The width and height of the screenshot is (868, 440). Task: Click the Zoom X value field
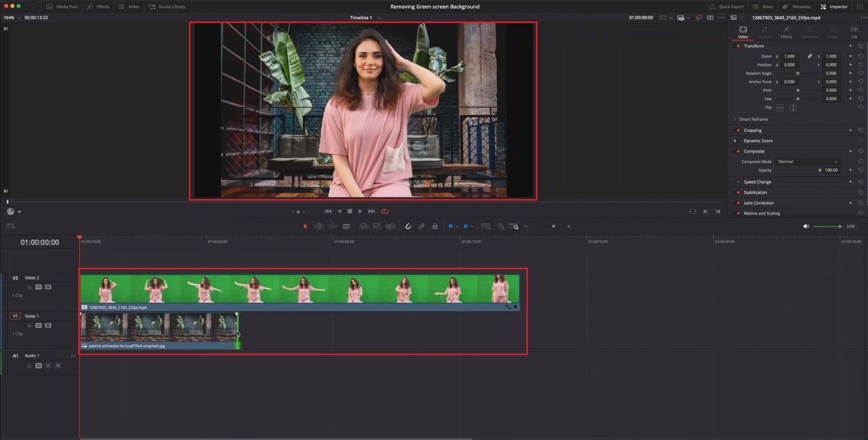click(790, 56)
